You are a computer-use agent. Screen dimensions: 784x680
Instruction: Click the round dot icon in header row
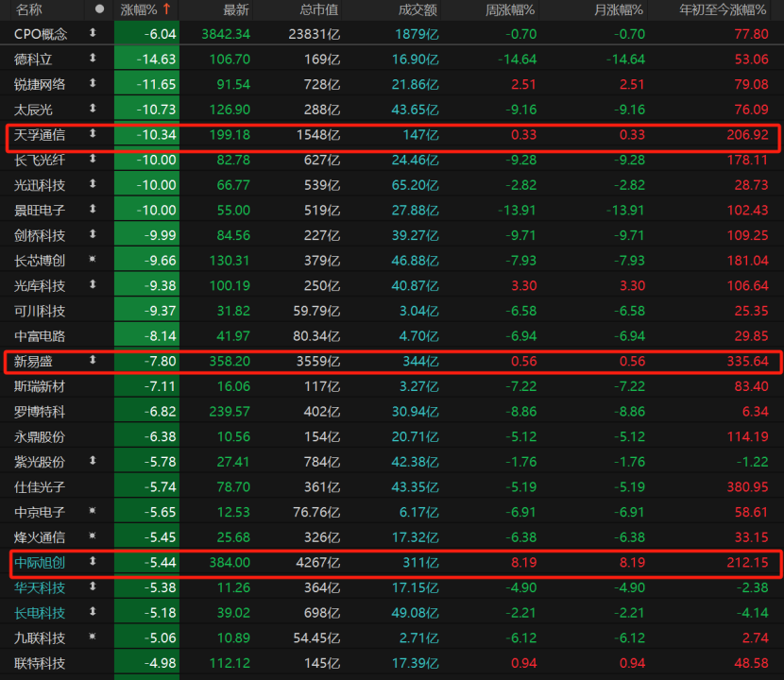click(x=99, y=9)
